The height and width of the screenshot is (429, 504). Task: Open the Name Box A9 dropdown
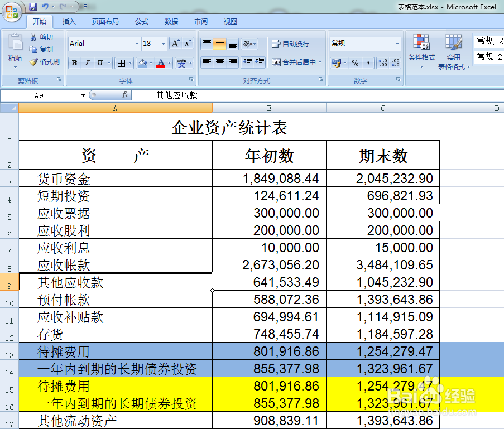(83, 95)
